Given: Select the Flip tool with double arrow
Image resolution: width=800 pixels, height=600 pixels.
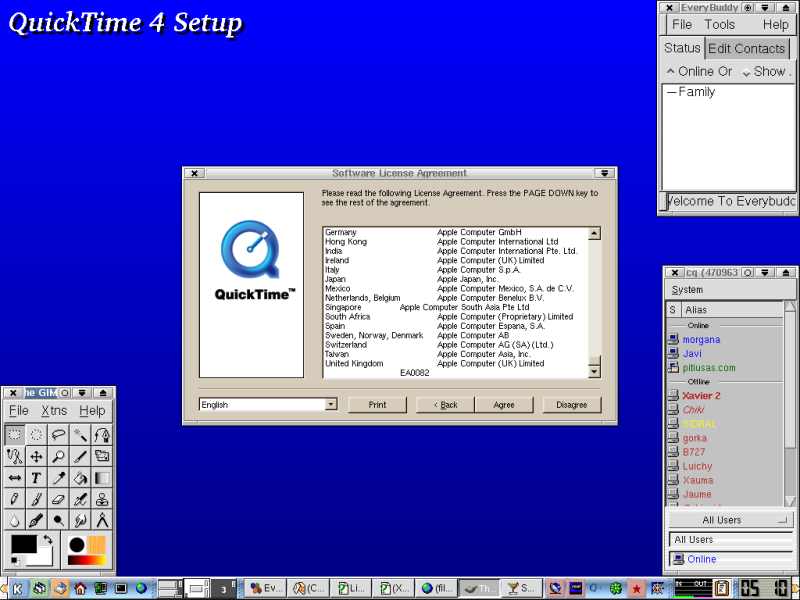Looking at the screenshot, I should [14, 478].
